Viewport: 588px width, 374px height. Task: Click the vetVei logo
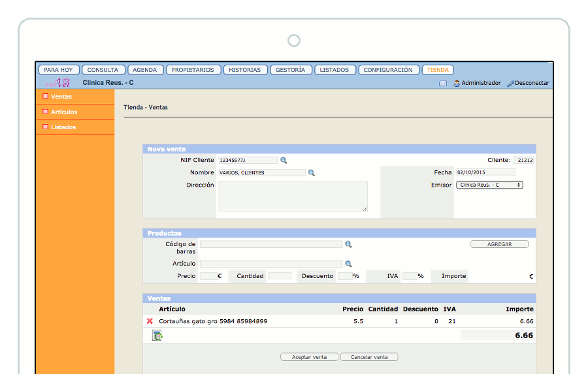(57, 83)
